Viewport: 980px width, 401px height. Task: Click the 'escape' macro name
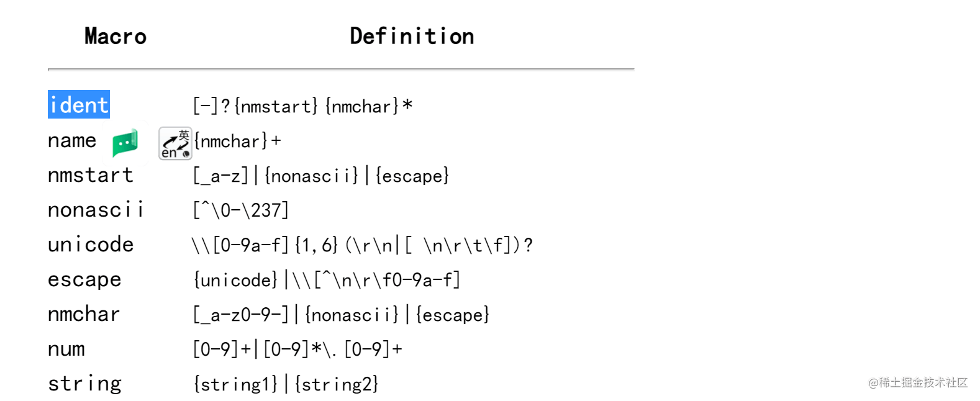tap(84, 280)
